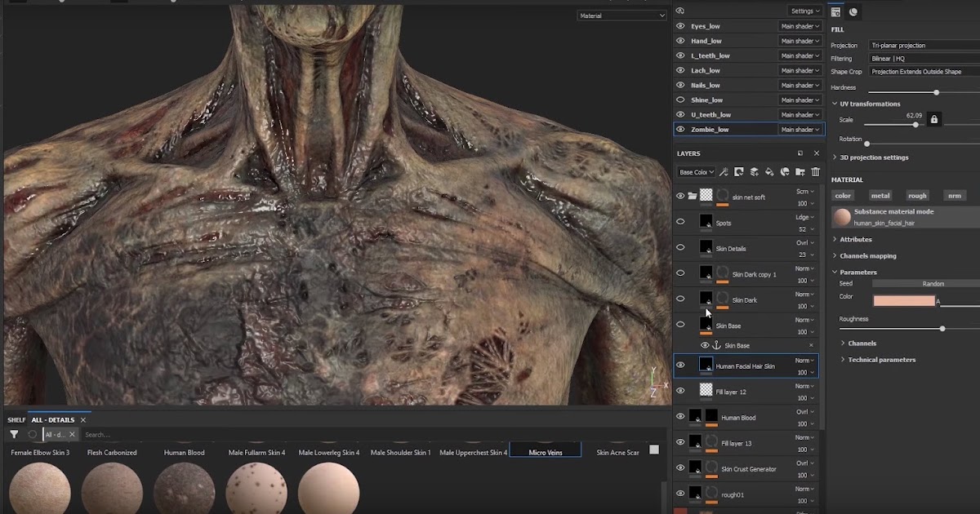The width and height of the screenshot is (980, 514).
Task: Click the lock icon next to the Scale slider
Action: point(934,118)
